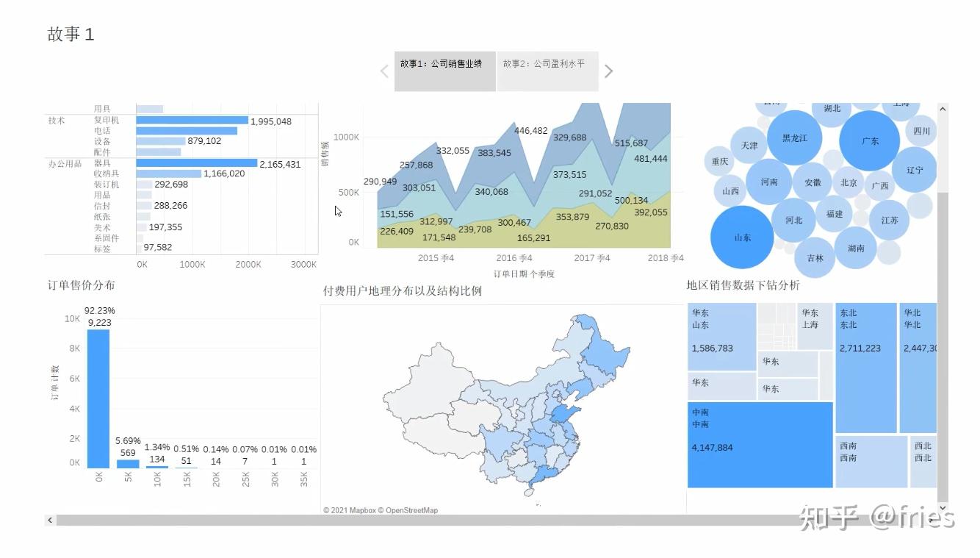Screen dimensions: 980x558
Task: Click the 华北 treemap block
Action: (x=918, y=368)
